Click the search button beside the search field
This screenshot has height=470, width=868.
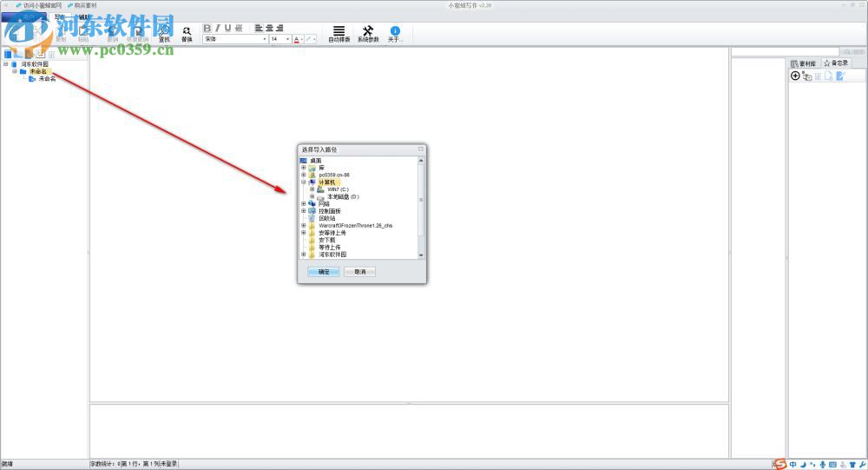tap(852, 51)
